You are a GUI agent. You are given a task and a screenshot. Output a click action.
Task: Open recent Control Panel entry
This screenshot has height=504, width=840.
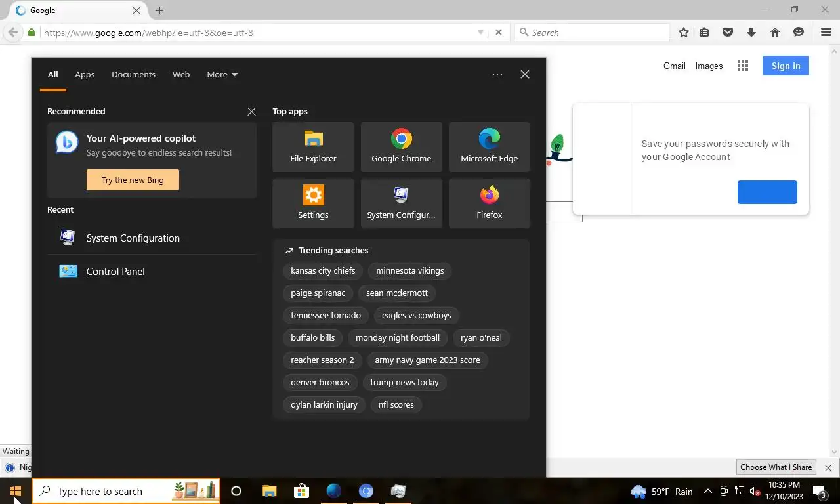pyautogui.click(x=152, y=271)
